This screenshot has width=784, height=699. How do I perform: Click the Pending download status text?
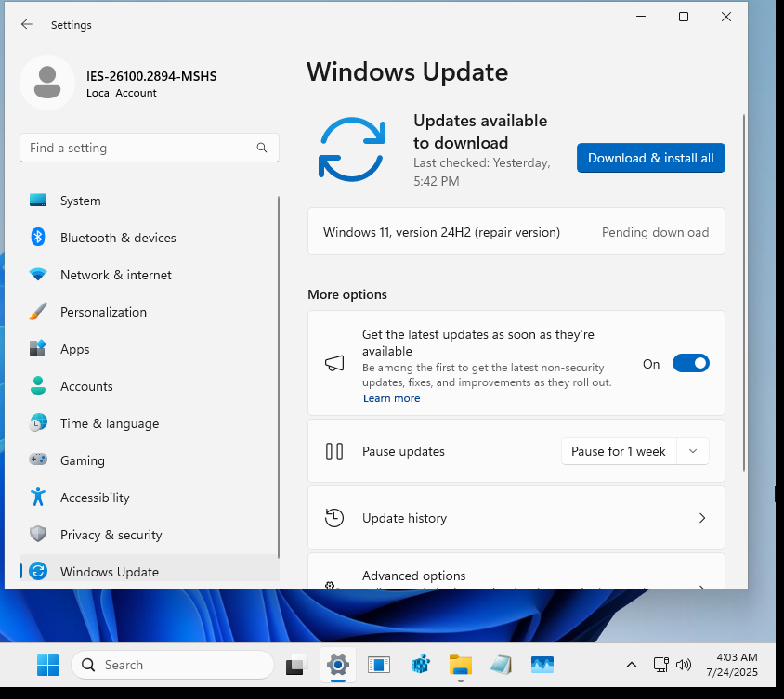[x=655, y=232]
